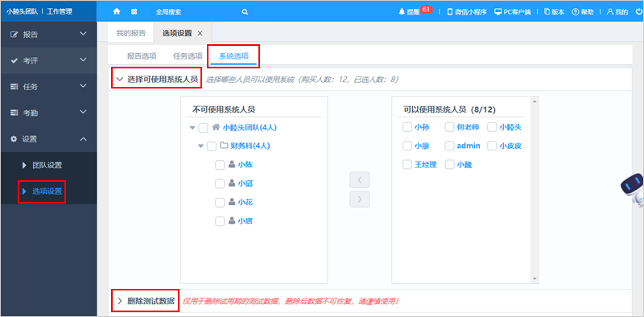The height and width of the screenshot is (317, 644).
Task: Expand the 删除测试数据 section
Action: coord(119,301)
